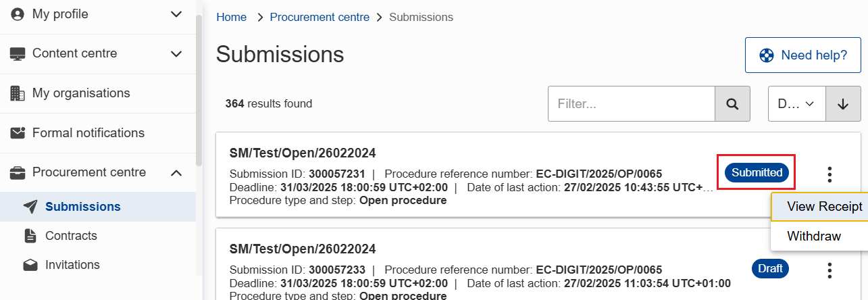
Task: Click the My organisations building icon
Action: (18, 93)
